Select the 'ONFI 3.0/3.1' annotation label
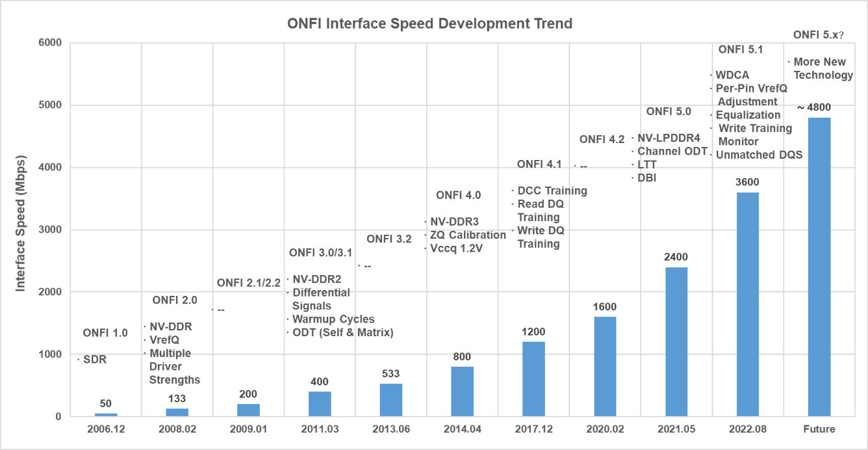The image size is (868, 450). coord(320,252)
